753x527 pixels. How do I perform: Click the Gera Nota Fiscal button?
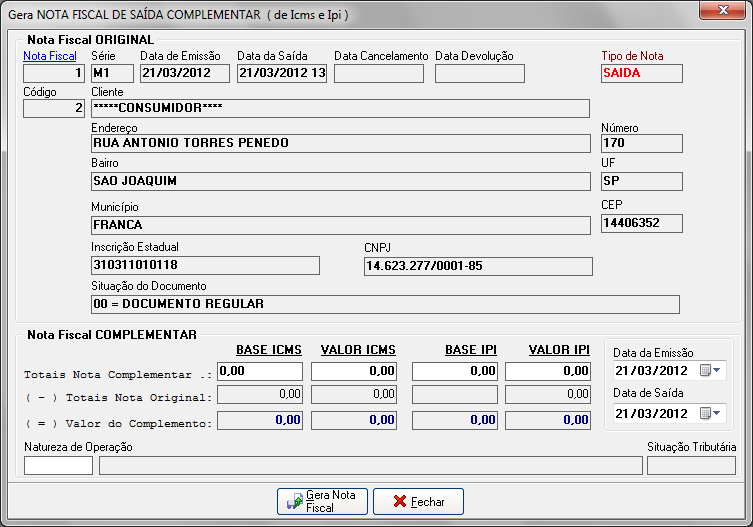point(322,501)
